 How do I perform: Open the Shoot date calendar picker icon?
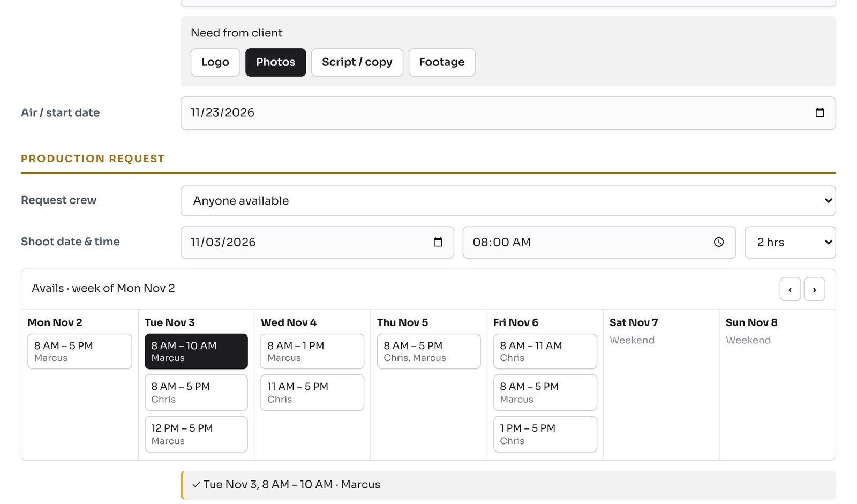click(438, 242)
